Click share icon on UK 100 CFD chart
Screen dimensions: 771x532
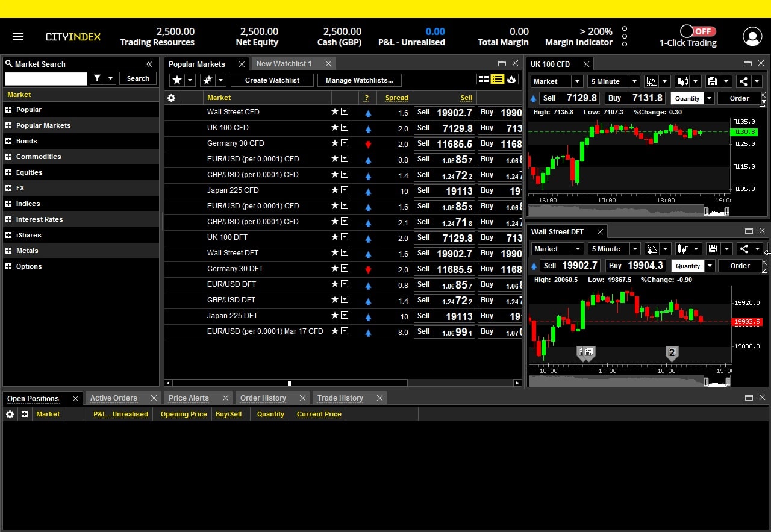point(743,81)
